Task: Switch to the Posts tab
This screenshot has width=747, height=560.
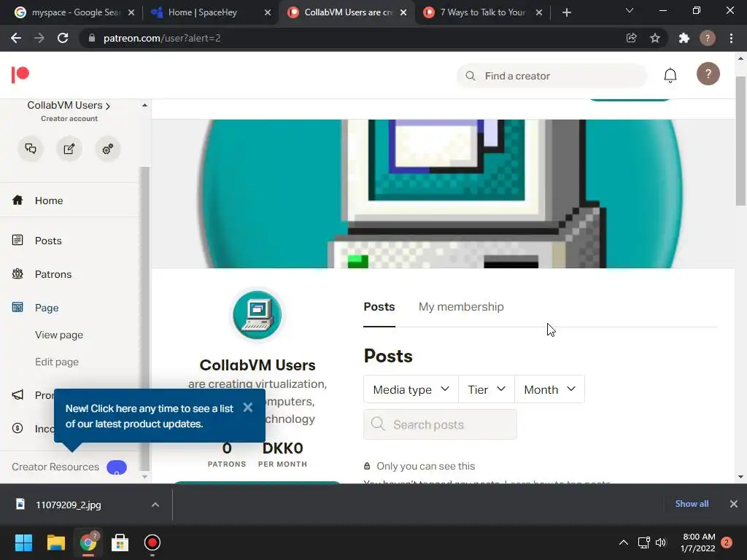Action: coord(379,307)
